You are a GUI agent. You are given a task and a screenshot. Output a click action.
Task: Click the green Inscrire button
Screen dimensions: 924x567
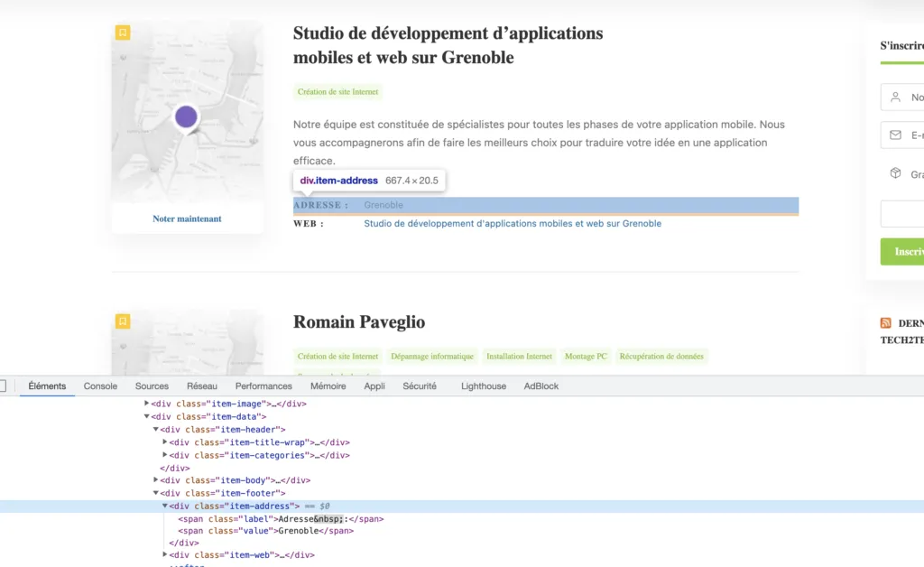(902, 252)
